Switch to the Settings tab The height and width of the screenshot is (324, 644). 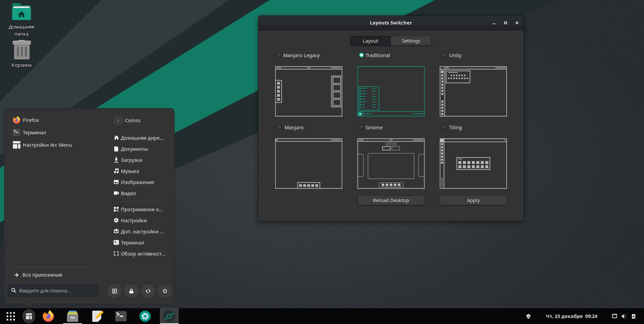point(411,41)
